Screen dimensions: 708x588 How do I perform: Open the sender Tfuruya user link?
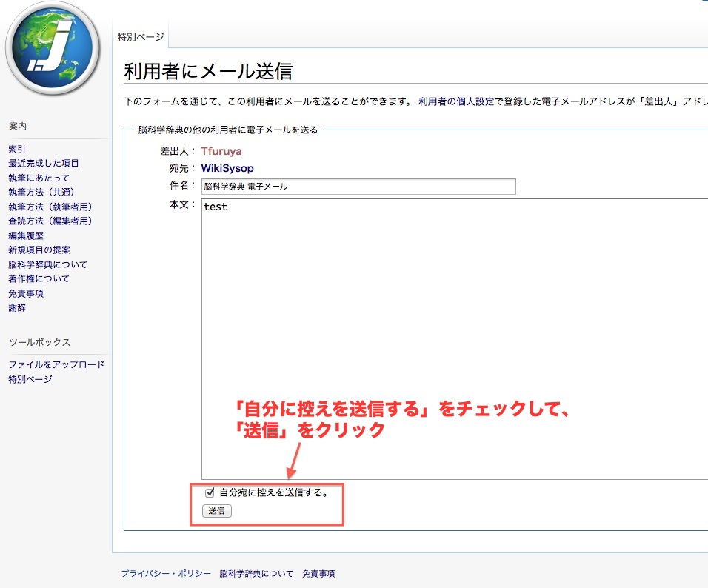point(221,151)
